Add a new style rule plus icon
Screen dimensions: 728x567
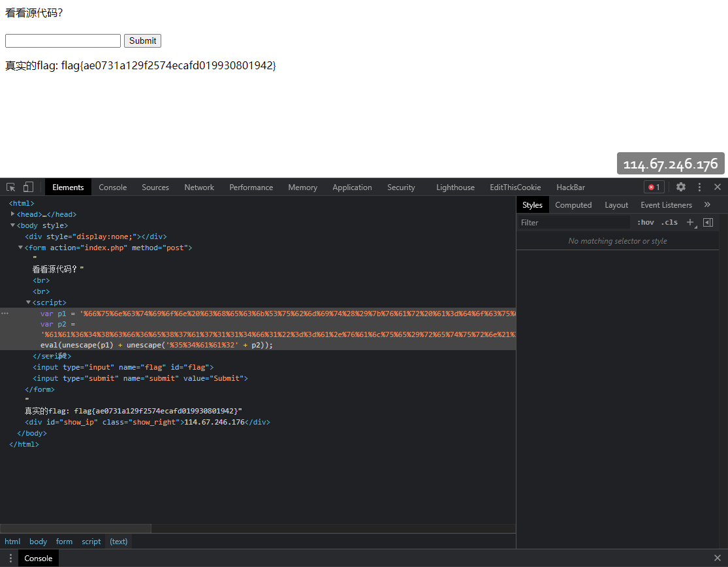[x=690, y=223]
